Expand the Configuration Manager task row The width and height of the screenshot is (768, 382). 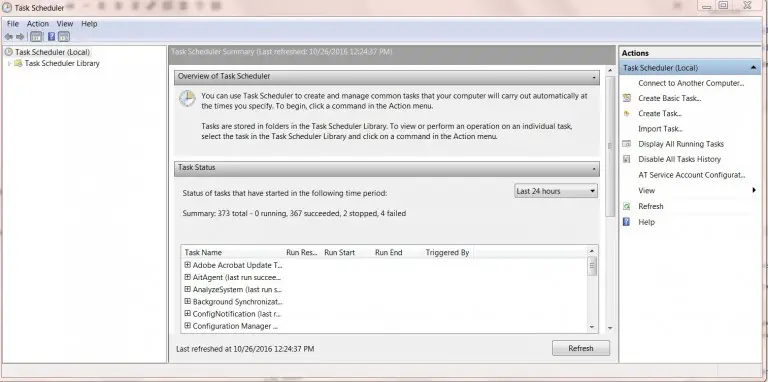pos(187,326)
